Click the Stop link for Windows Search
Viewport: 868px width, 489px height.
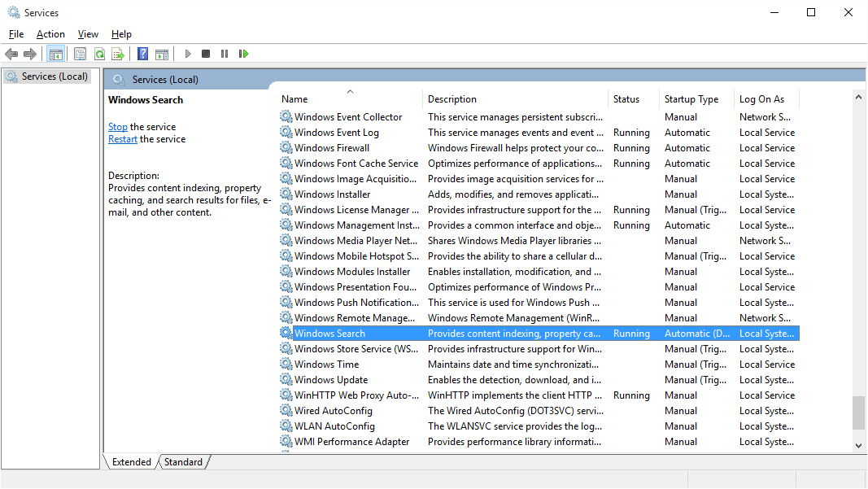pyautogui.click(x=117, y=126)
